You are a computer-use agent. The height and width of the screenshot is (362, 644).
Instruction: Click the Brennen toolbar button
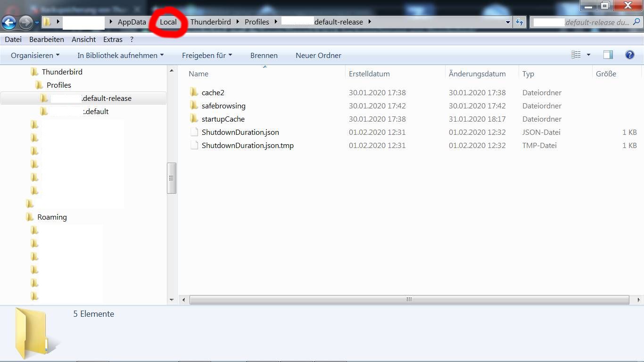[x=264, y=55]
